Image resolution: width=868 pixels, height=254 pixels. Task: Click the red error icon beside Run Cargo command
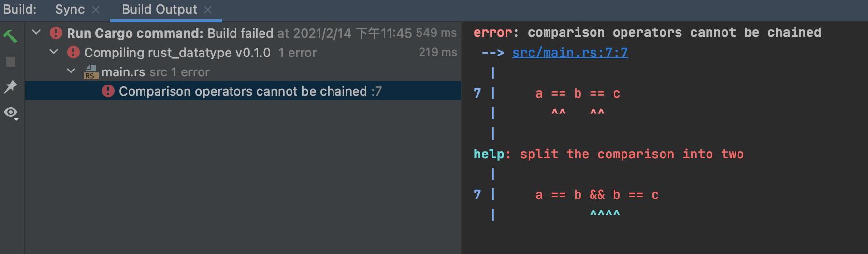click(x=56, y=33)
